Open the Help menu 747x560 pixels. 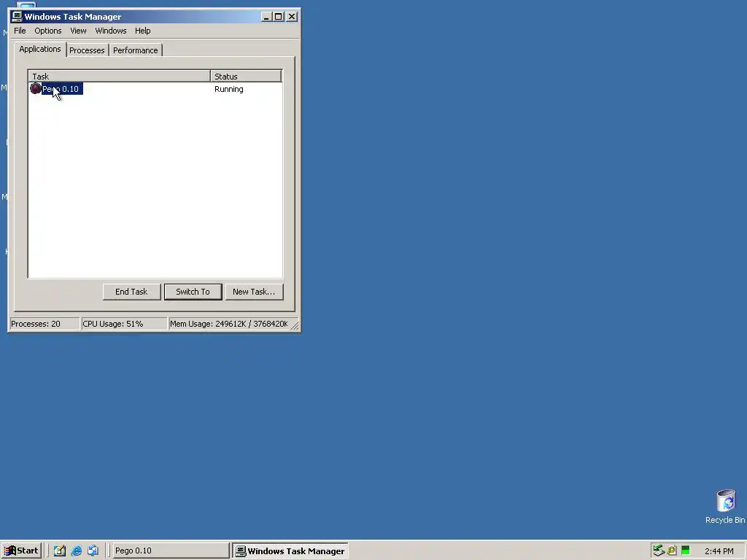(x=142, y=31)
